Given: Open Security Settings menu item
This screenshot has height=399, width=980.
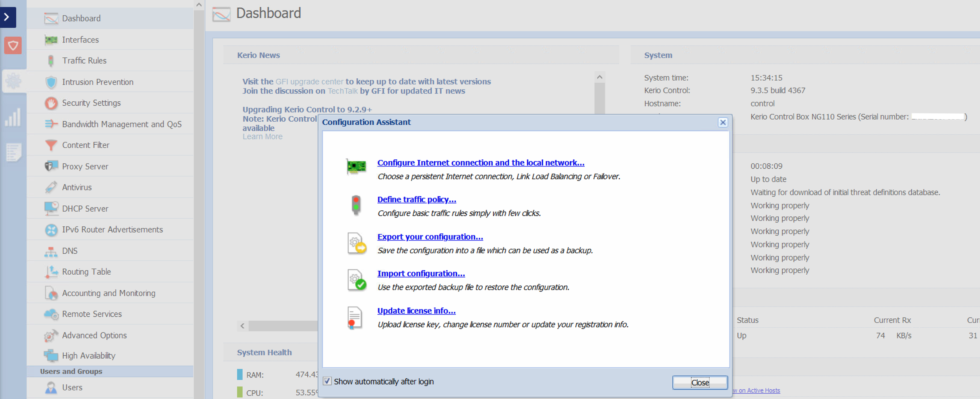Looking at the screenshot, I should pos(110,103).
